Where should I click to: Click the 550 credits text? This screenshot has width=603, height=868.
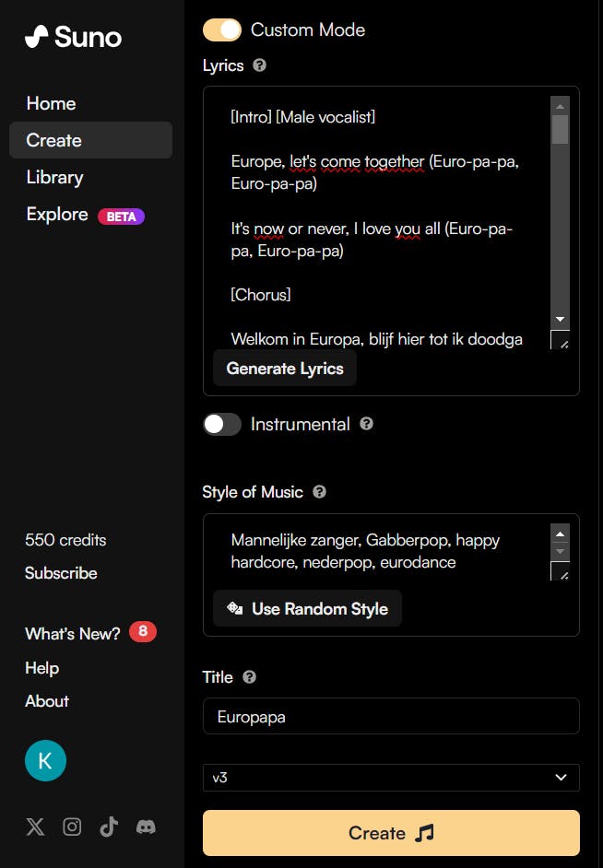[x=65, y=540]
